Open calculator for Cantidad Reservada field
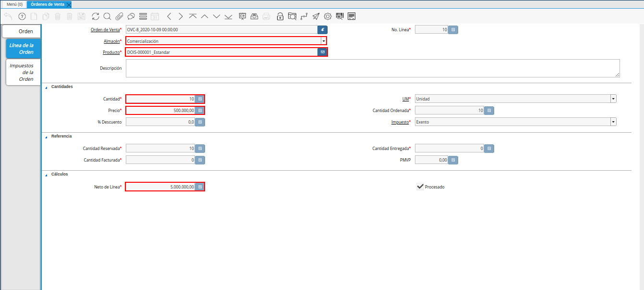644x290 pixels. point(200,149)
